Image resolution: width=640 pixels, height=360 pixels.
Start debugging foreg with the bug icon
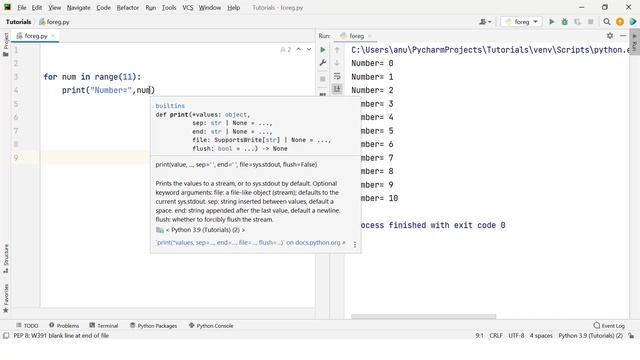564,22
